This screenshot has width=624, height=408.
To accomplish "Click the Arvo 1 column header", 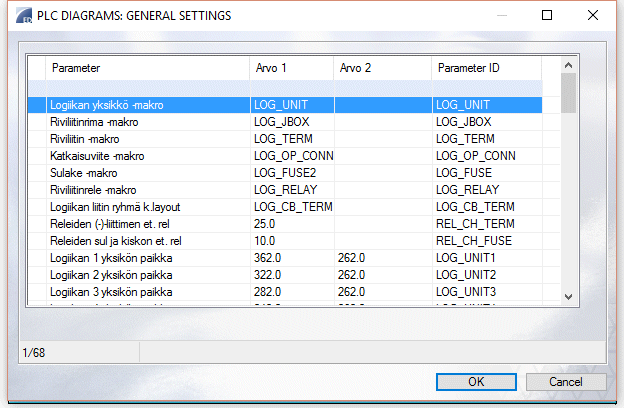I will [x=290, y=68].
